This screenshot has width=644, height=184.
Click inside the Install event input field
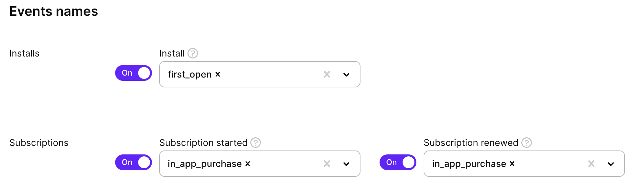(270, 75)
